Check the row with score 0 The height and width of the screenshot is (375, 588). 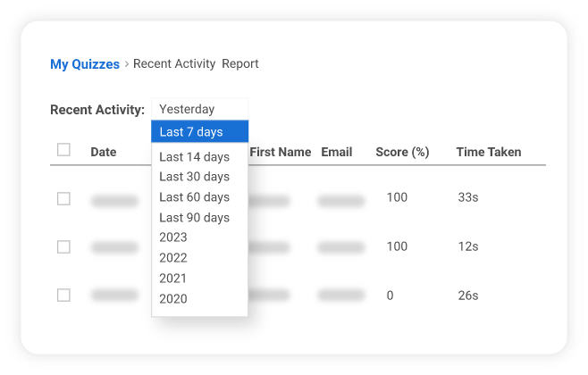63,295
